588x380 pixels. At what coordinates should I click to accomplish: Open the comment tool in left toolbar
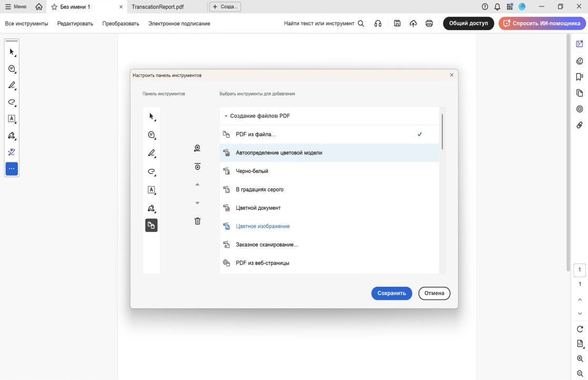(x=12, y=69)
